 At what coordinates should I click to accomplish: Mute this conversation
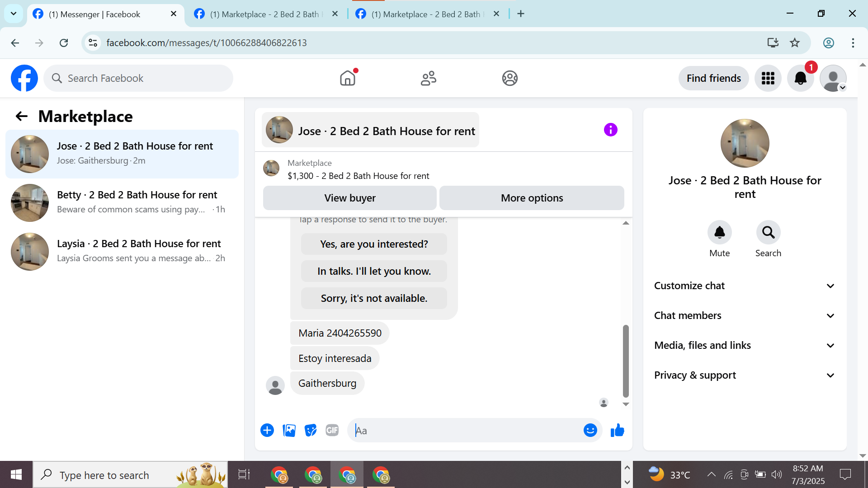[x=719, y=233]
